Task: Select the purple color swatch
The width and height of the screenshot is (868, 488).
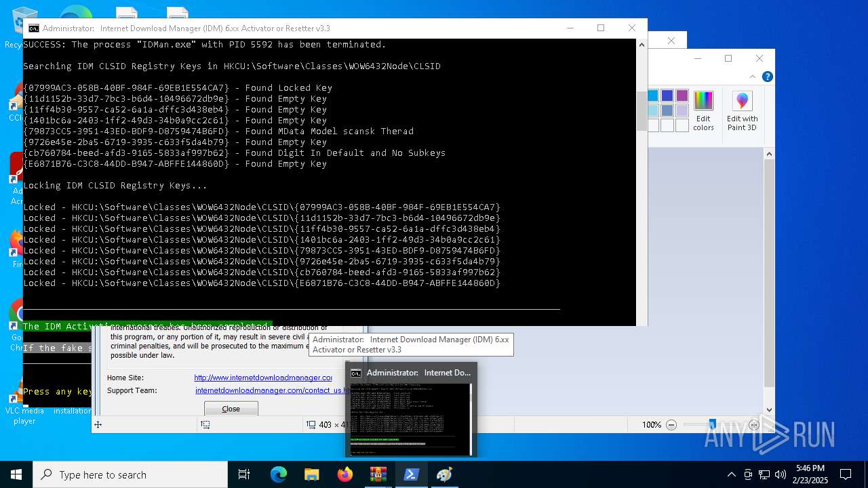Action: [682, 96]
